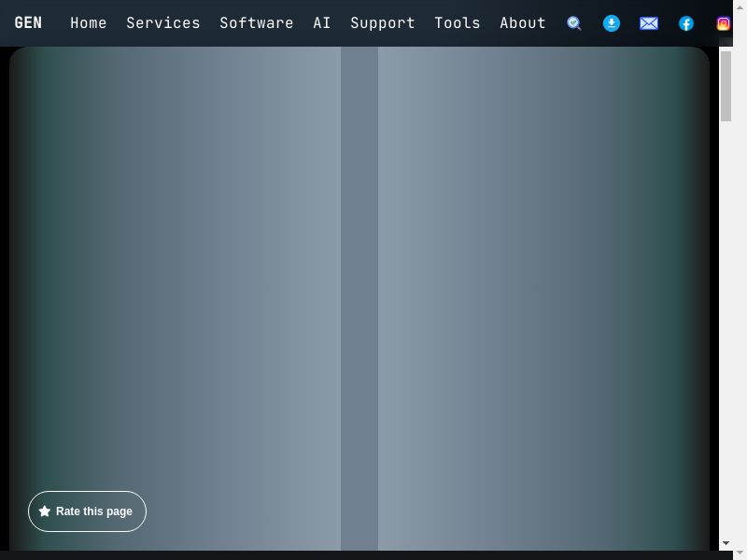Viewport: 747px width, 560px height.
Task: Open the AI navigation link
Action: pos(322,23)
